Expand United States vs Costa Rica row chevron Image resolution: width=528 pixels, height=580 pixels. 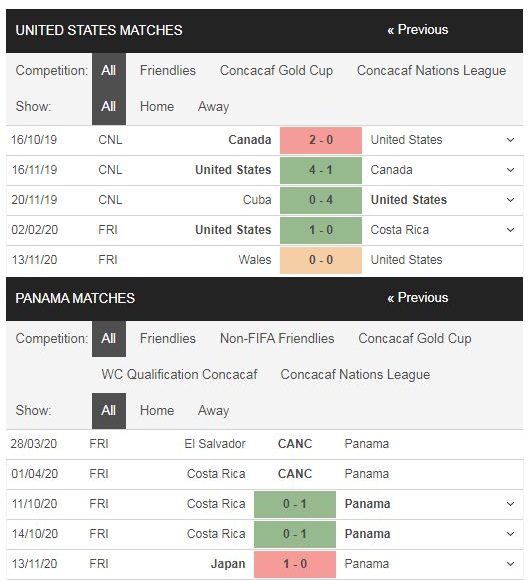(x=510, y=230)
